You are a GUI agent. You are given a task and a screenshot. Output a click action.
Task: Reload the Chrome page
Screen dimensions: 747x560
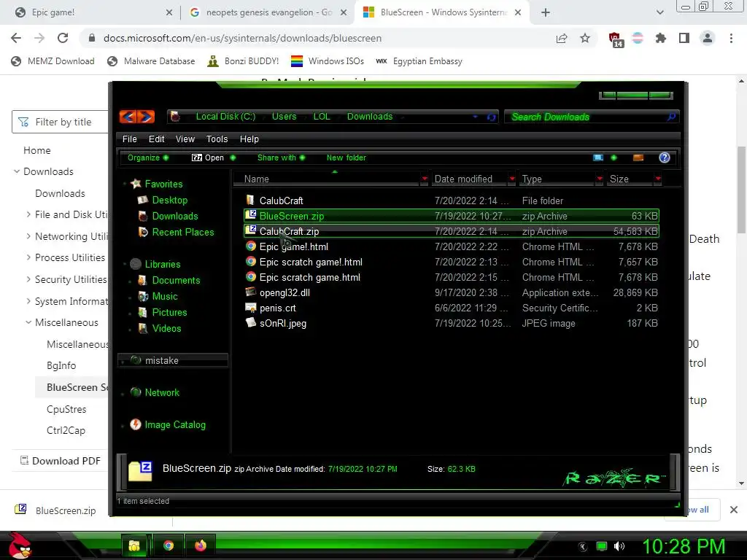(63, 38)
